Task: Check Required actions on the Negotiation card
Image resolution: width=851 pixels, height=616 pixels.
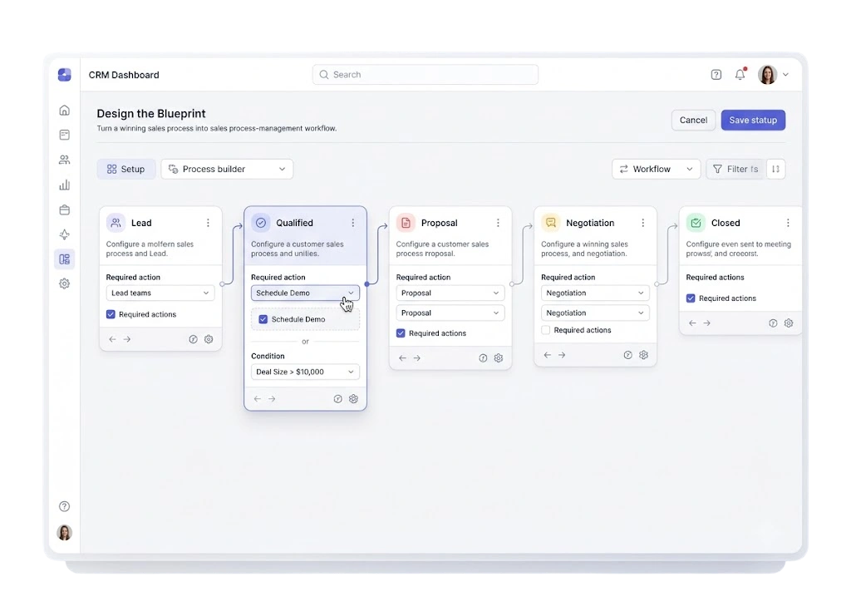Action: pos(546,330)
